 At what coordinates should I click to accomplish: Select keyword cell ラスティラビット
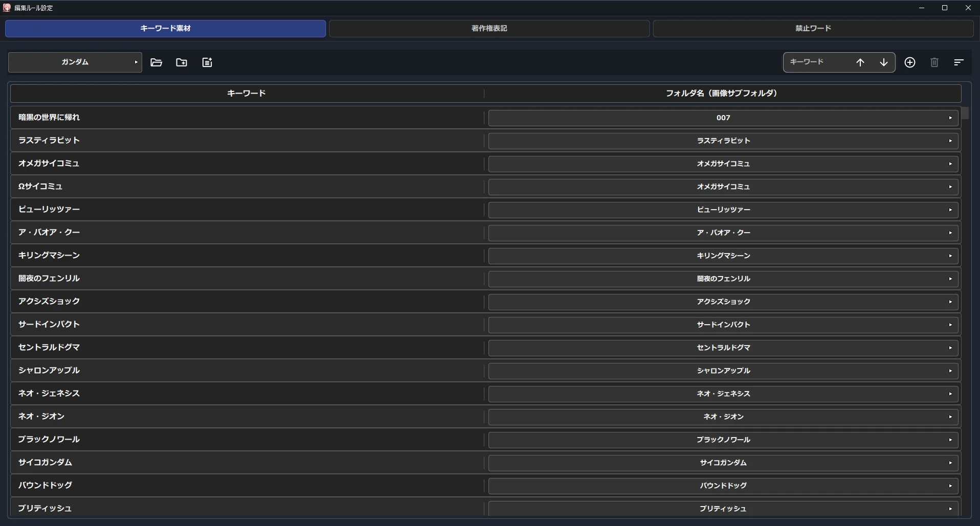click(x=247, y=141)
